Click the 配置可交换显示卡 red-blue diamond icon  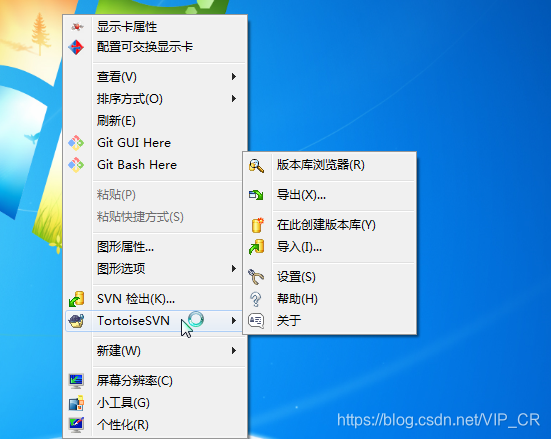[76, 47]
